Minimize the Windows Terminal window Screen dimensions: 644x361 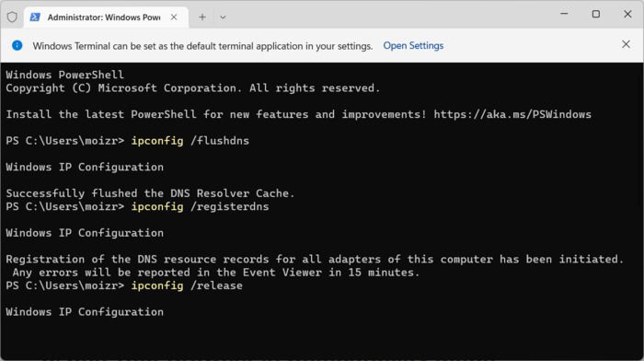[564, 14]
